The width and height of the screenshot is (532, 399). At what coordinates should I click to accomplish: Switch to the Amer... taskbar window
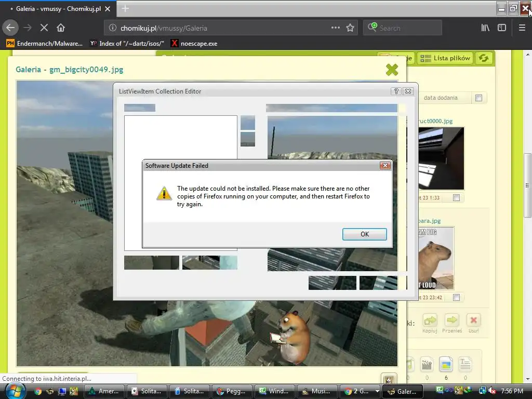click(104, 391)
